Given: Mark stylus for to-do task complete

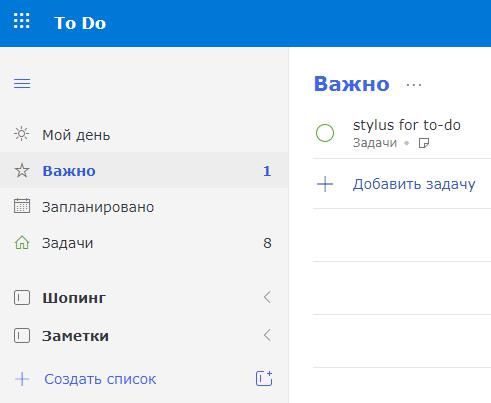Looking at the screenshot, I should (325, 133).
